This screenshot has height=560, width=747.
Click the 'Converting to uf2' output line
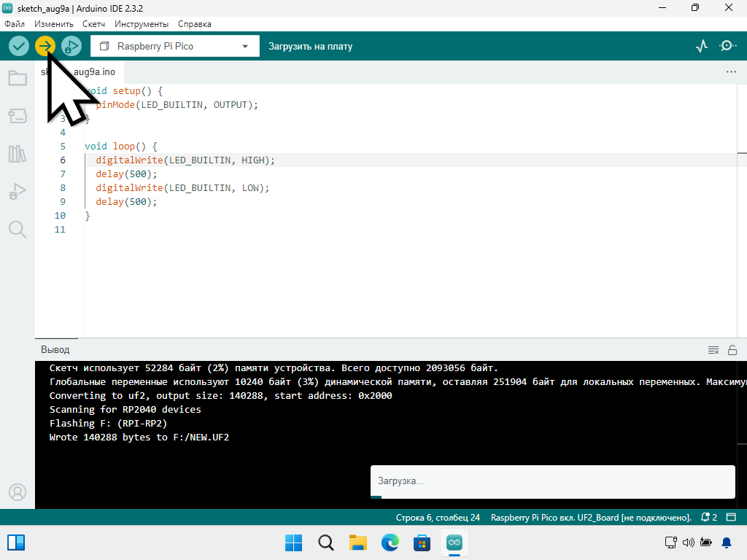220,396
